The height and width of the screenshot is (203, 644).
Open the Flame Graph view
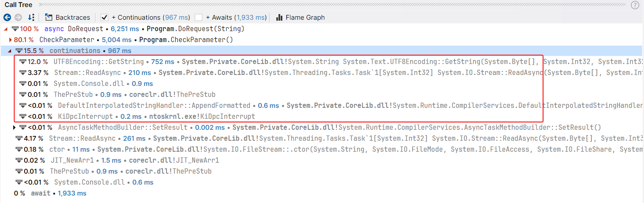[x=300, y=18]
